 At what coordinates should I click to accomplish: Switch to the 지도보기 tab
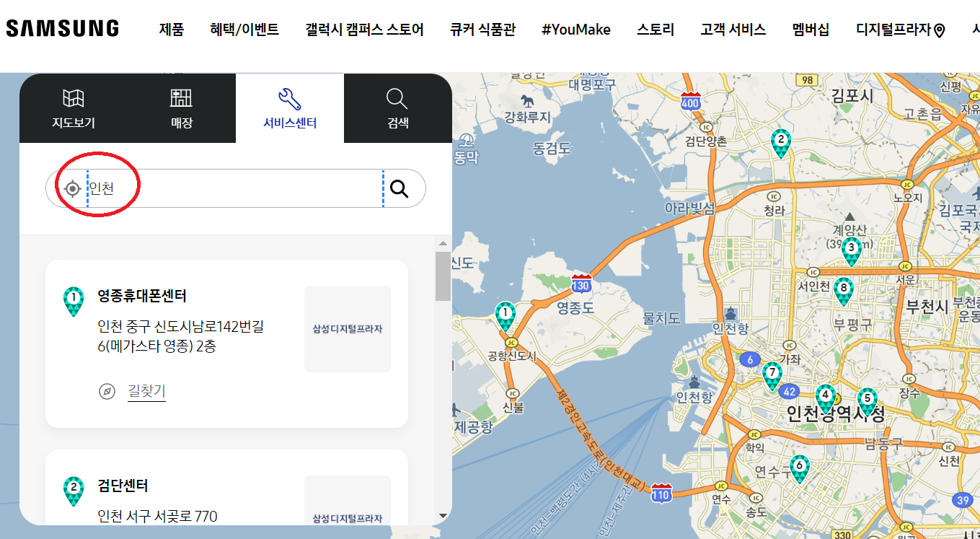click(74, 108)
